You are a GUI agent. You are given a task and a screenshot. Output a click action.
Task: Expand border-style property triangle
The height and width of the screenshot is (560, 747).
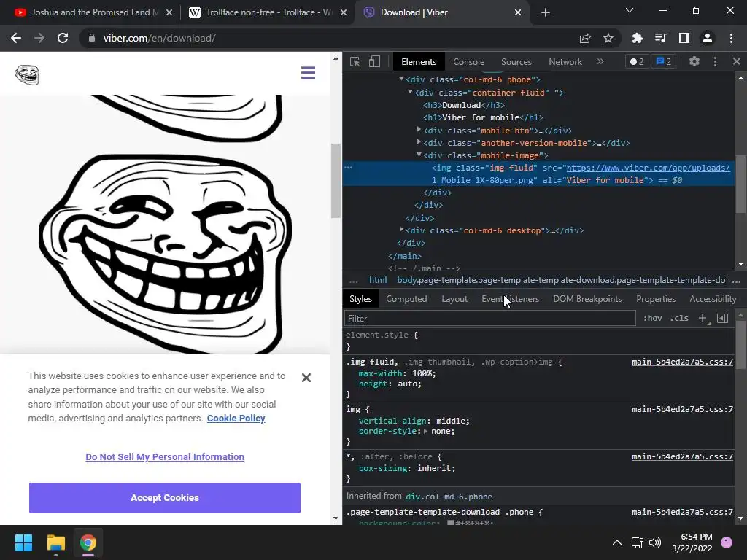[x=425, y=432]
